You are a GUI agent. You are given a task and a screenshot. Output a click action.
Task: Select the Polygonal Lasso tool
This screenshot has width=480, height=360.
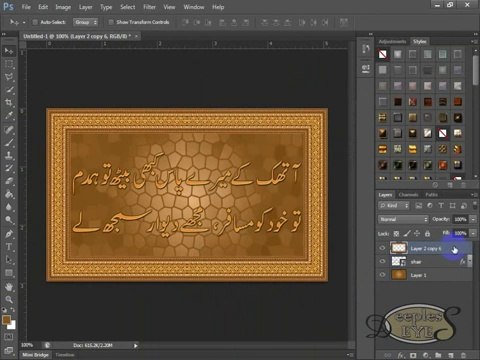[9, 77]
